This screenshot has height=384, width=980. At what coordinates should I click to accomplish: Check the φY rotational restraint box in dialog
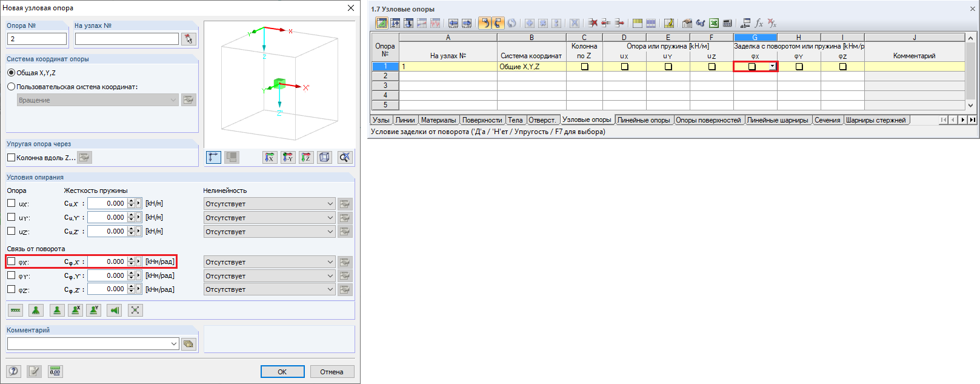pyautogui.click(x=12, y=275)
